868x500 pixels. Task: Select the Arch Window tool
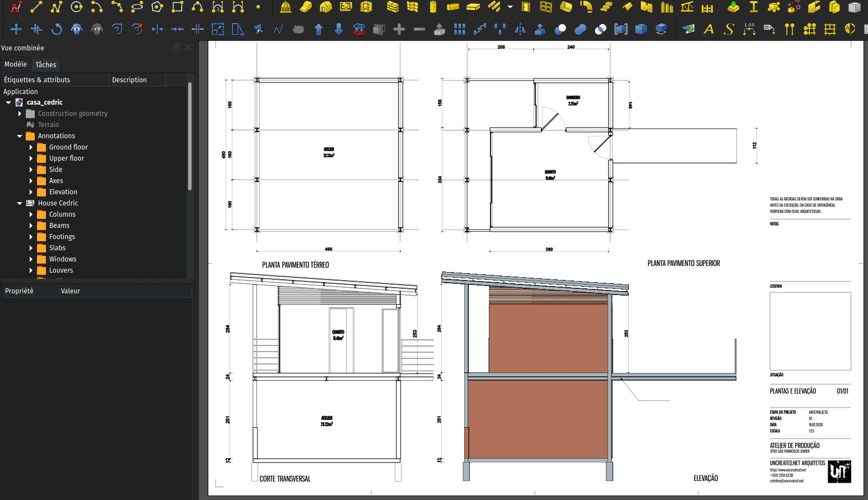coord(545,7)
